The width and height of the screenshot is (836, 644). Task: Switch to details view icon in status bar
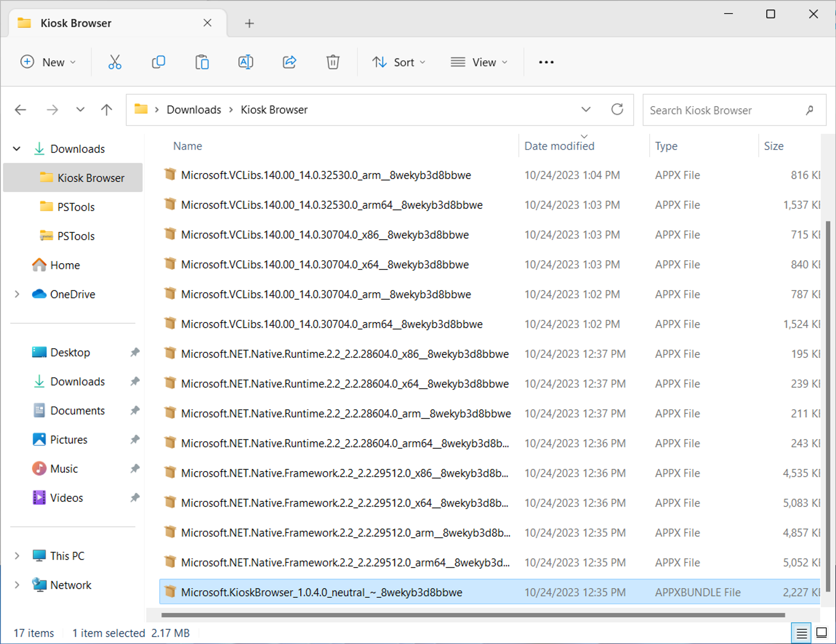point(802,633)
